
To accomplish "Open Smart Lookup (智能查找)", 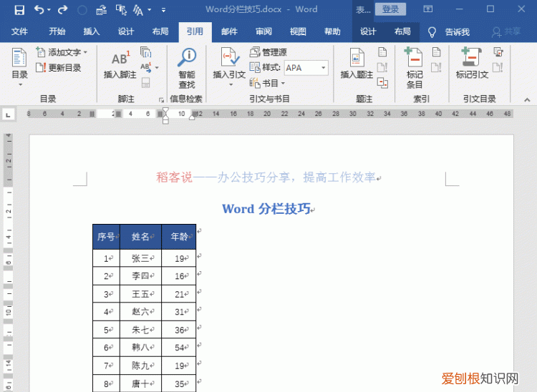I will 187,68.
